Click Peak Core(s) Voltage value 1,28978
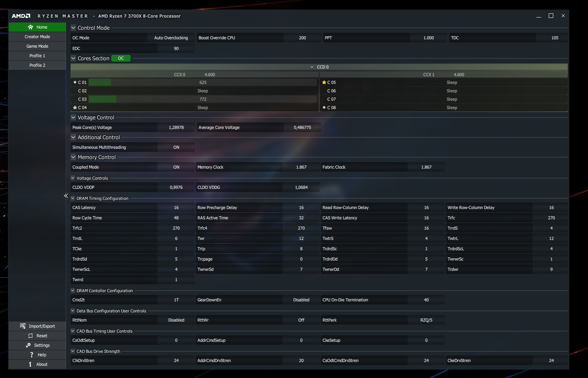This screenshot has width=588, height=378. (x=176, y=127)
